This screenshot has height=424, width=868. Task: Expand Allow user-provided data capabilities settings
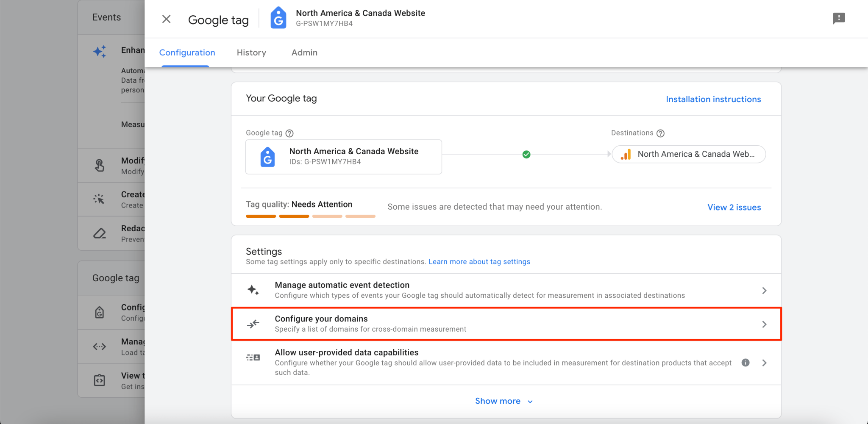click(765, 363)
